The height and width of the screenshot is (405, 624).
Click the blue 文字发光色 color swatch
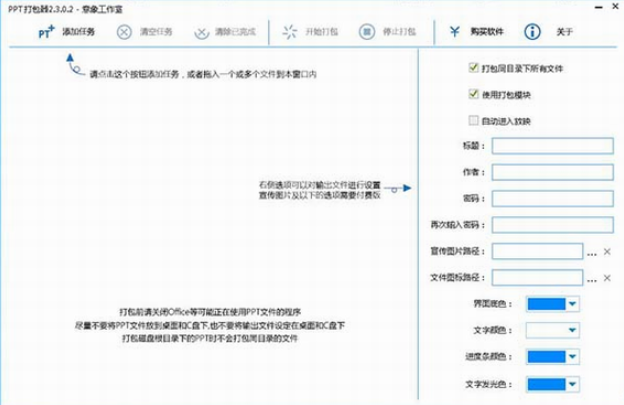(x=546, y=384)
